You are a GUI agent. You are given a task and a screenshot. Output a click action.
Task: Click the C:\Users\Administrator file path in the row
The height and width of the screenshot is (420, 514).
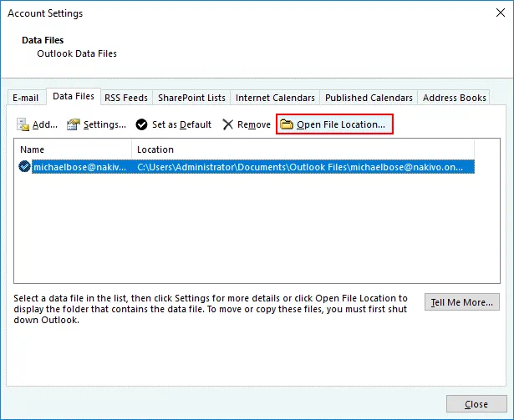303,166
